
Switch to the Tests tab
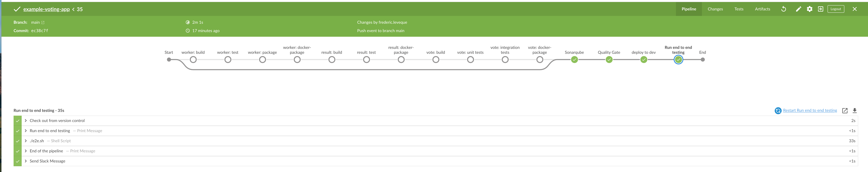[739, 9]
